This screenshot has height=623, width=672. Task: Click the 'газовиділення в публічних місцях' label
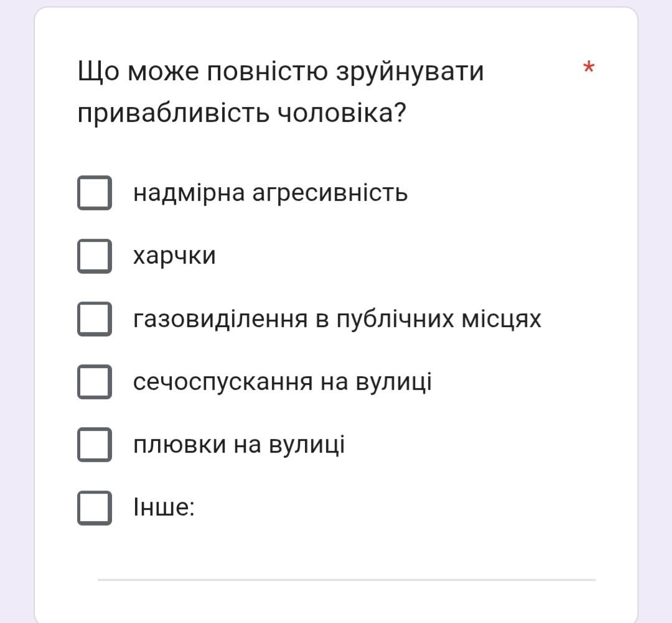pyautogui.click(x=337, y=319)
